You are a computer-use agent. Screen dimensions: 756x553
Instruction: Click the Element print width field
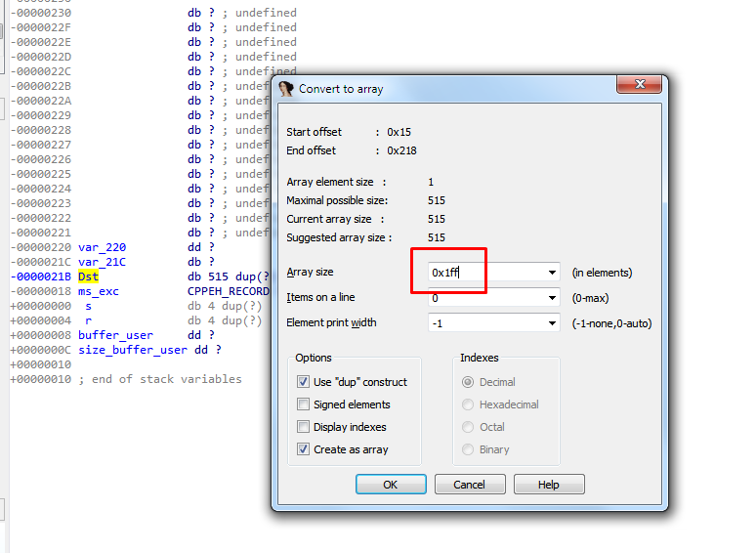[x=483, y=323]
